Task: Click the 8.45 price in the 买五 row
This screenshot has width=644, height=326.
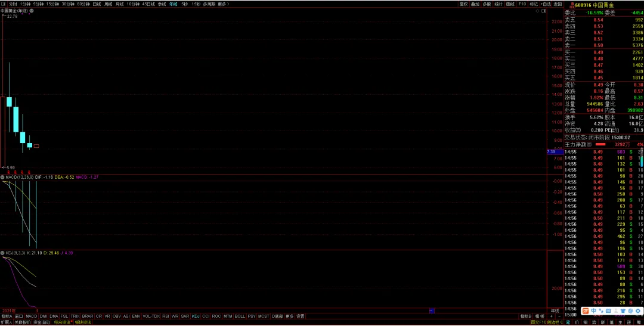Action: (x=599, y=77)
